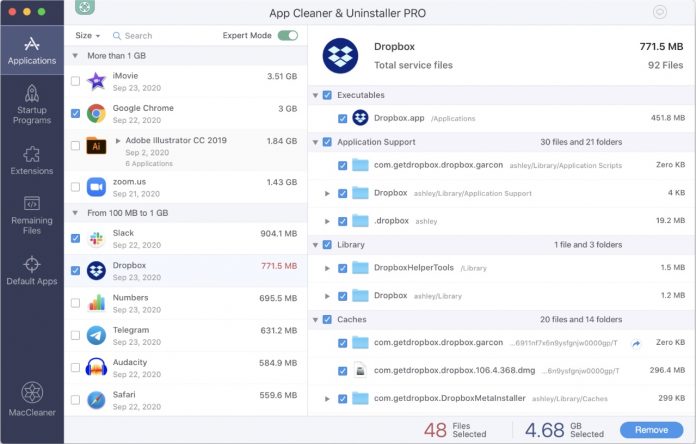Viewport: 696px width, 444px height.
Task: Go to the Extensions sidebar section
Action: tap(32, 160)
